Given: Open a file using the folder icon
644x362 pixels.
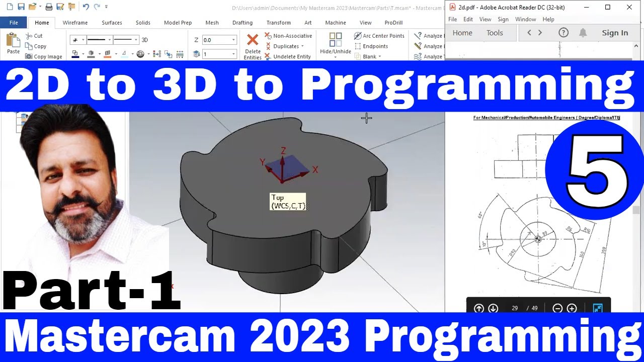Looking at the screenshot, I should (x=32, y=7).
